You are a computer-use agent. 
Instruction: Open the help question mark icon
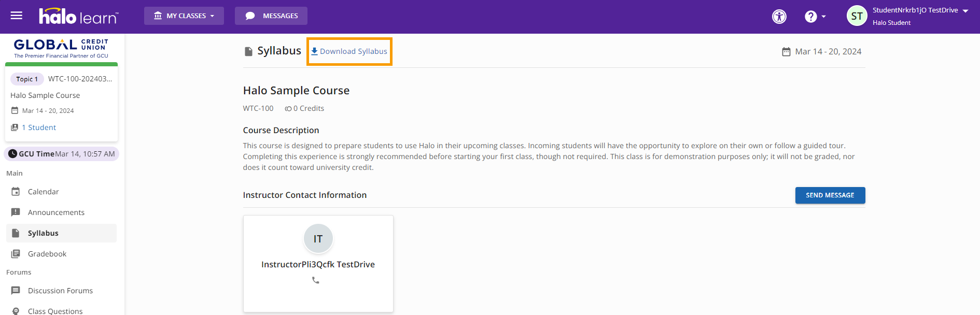tap(810, 17)
